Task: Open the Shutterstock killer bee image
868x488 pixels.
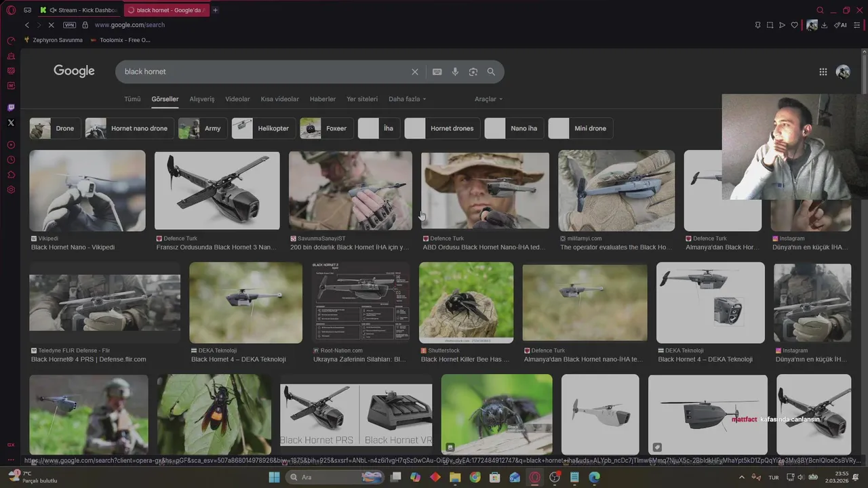Action: 466,302
